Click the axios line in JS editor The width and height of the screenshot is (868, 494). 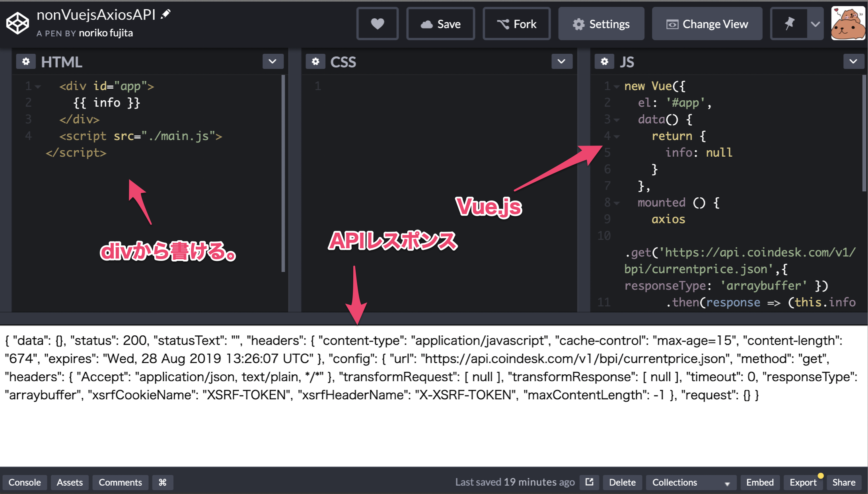pyautogui.click(x=668, y=219)
